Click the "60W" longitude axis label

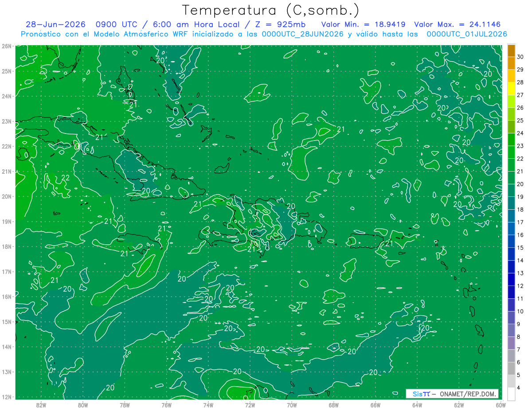pos(501,405)
